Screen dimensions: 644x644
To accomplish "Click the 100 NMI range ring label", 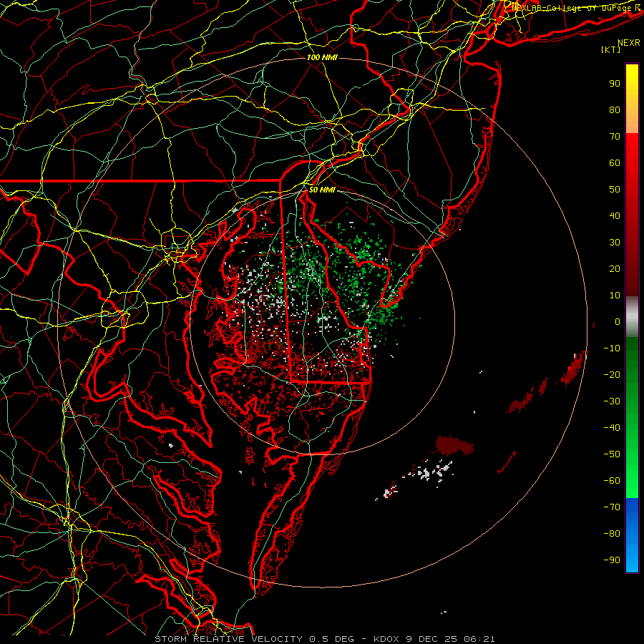I will pos(322,57).
